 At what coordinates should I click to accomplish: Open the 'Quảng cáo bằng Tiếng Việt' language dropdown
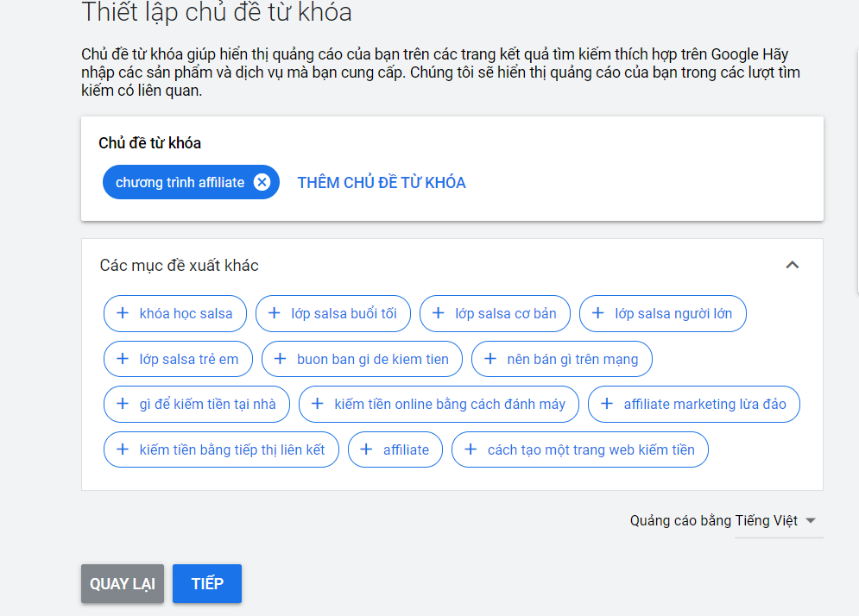pyautogui.click(x=810, y=520)
